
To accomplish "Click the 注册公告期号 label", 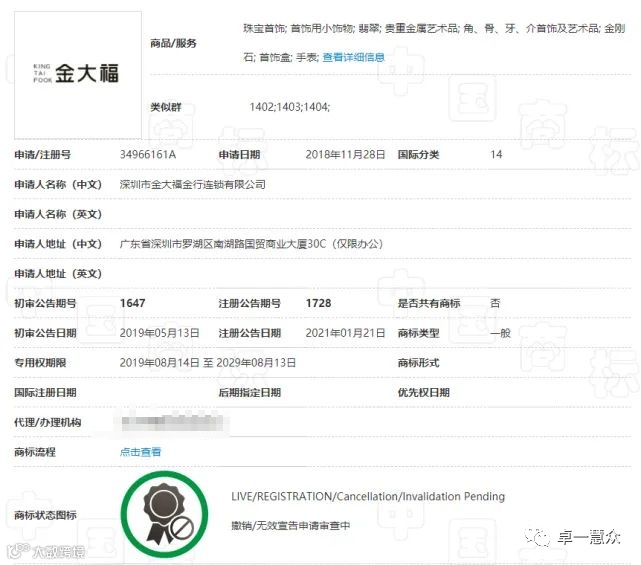I will tap(249, 303).
